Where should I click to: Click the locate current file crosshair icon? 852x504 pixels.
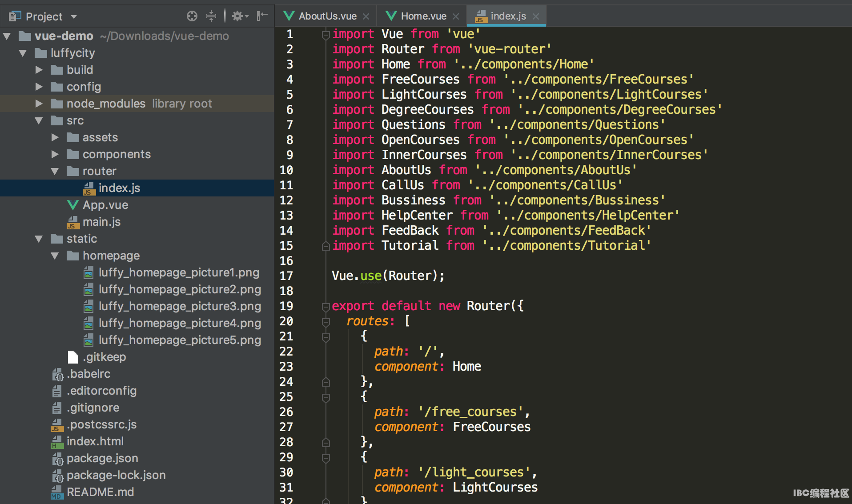coord(192,16)
